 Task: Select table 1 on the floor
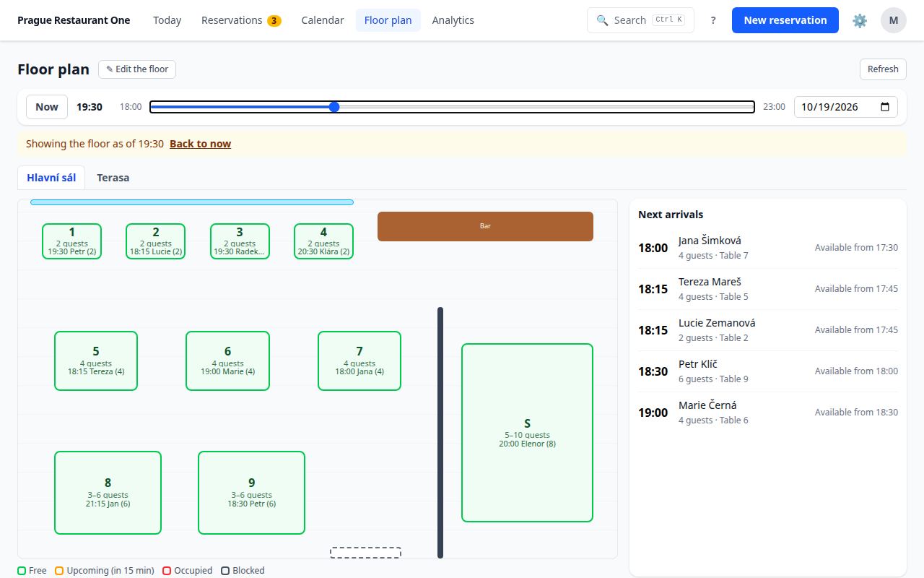click(71, 241)
